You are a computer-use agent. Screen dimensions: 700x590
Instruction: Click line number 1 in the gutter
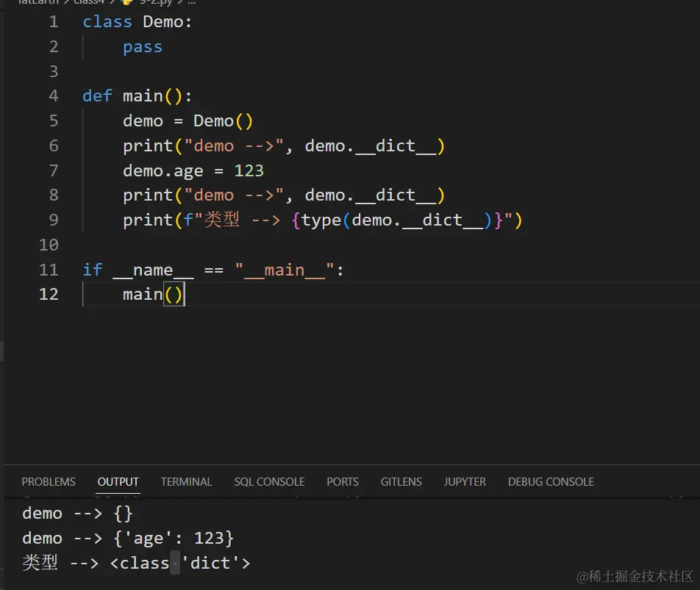coord(54,22)
